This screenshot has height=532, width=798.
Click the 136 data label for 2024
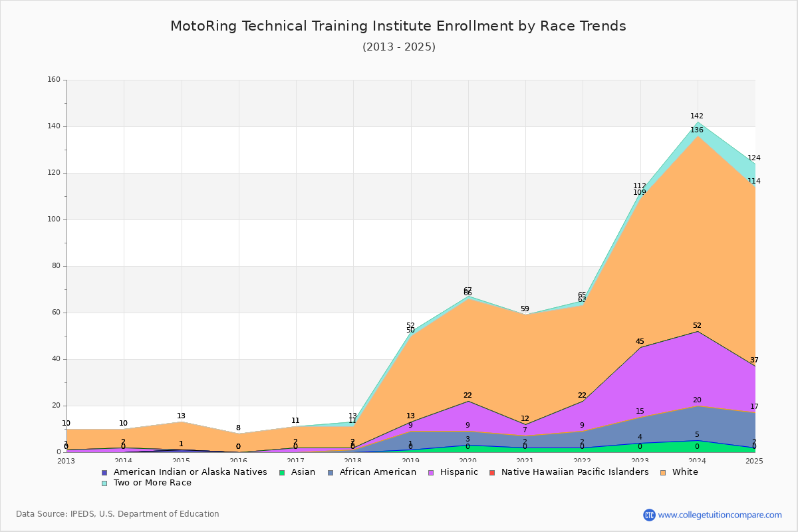[x=697, y=130]
